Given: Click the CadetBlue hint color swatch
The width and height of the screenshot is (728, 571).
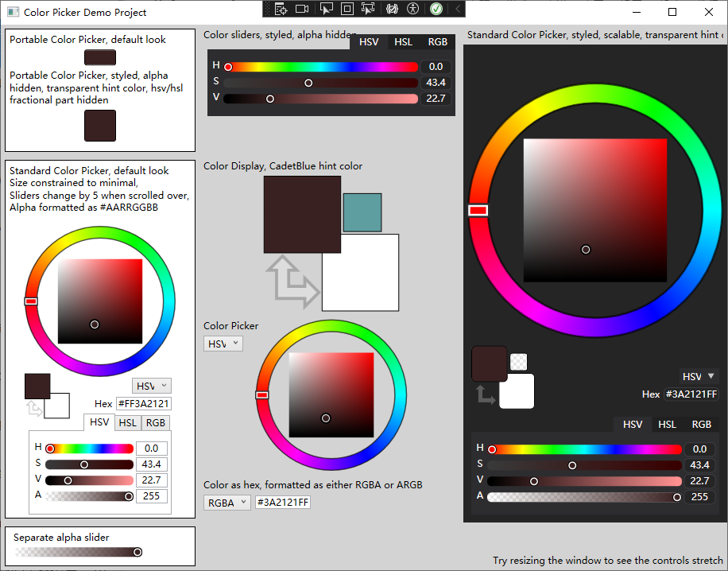Looking at the screenshot, I should click(362, 212).
